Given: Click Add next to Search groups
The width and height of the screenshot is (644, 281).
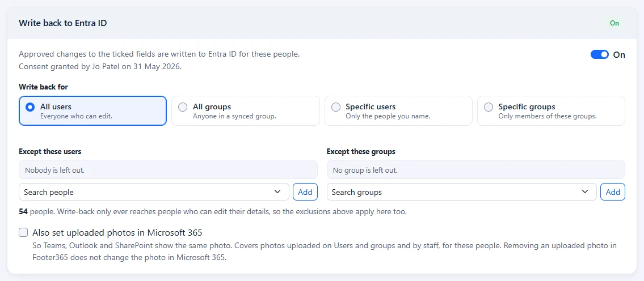Looking at the screenshot, I should click(x=613, y=192).
